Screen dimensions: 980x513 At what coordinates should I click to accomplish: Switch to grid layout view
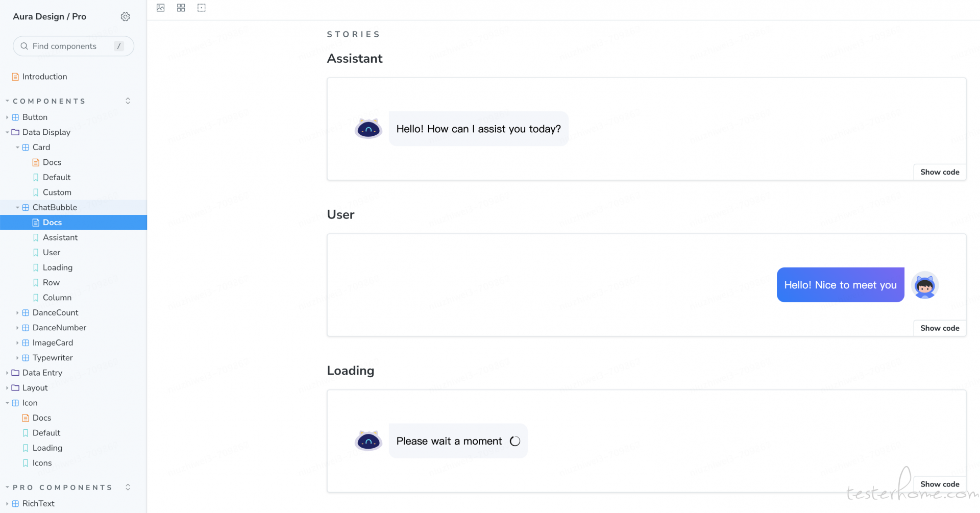(181, 8)
